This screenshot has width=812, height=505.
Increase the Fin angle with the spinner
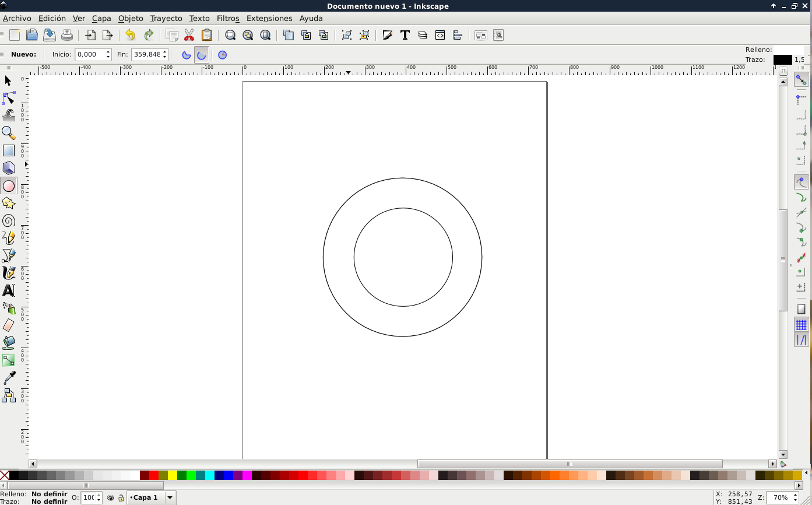tap(165, 52)
